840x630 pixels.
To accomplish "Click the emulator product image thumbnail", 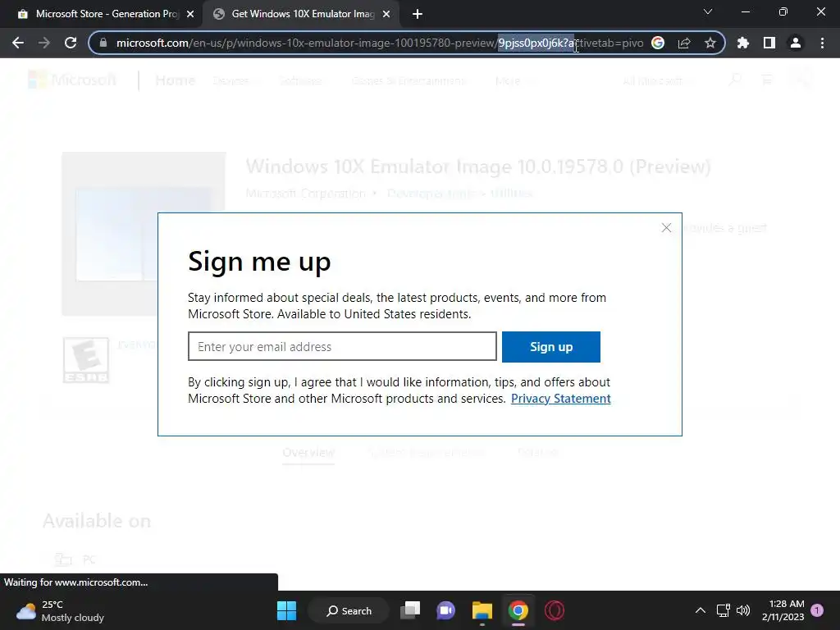I will 144,234.
